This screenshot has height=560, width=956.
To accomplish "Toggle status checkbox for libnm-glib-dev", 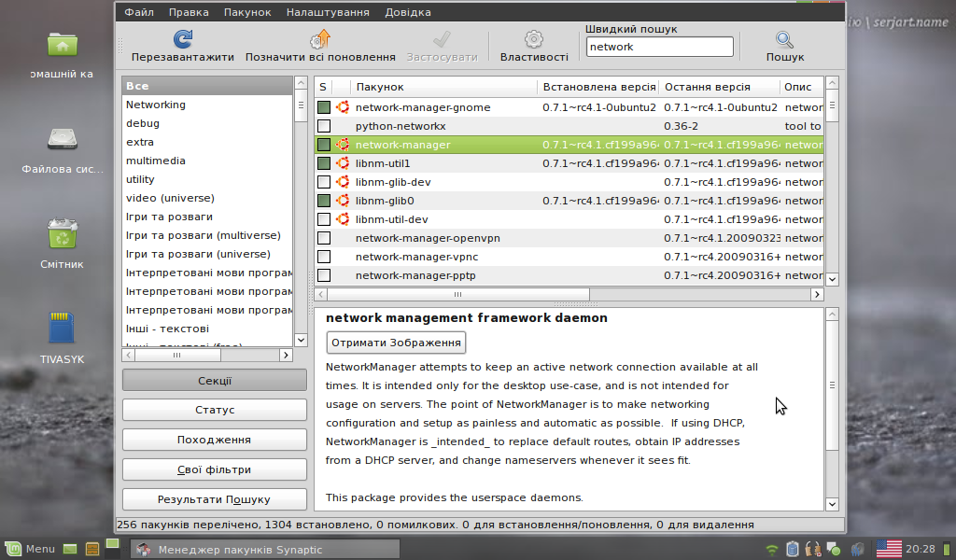I will [324, 182].
